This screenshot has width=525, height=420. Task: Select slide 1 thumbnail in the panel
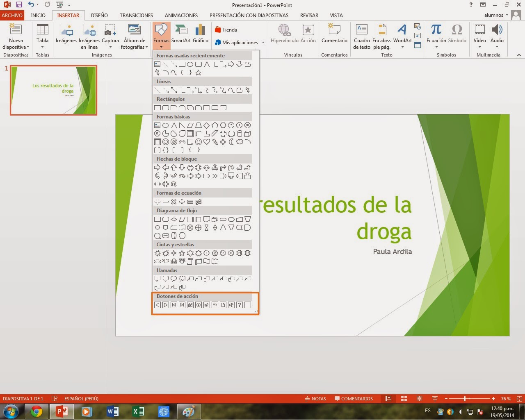pos(53,90)
